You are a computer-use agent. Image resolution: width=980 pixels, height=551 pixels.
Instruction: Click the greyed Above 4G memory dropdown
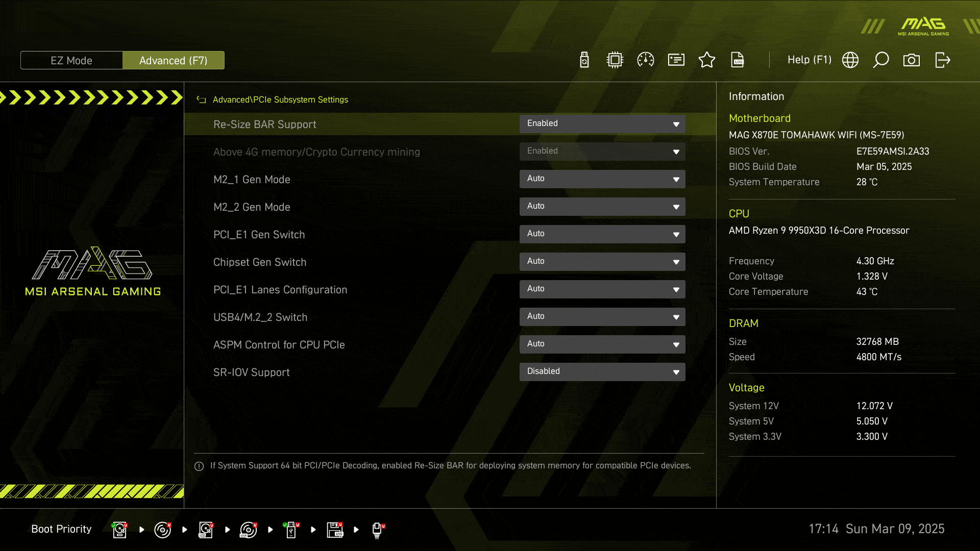click(x=602, y=152)
